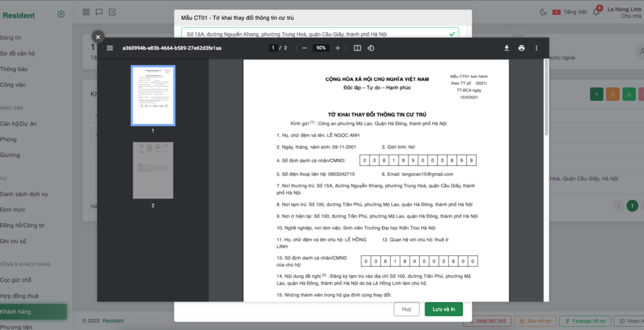Image resolution: width=644 pixels, height=330 pixels.
Task: Open PDF viewer more options menu
Action: click(537, 48)
